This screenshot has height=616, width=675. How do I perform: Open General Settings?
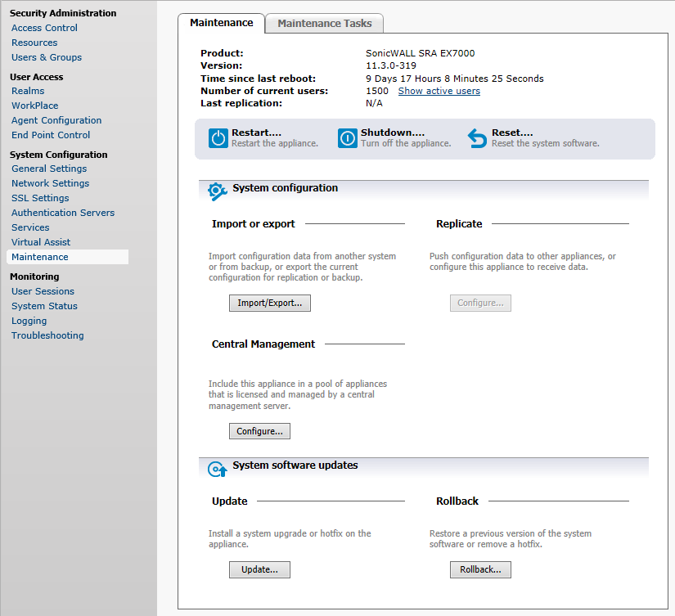pyautogui.click(x=49, y=169)
